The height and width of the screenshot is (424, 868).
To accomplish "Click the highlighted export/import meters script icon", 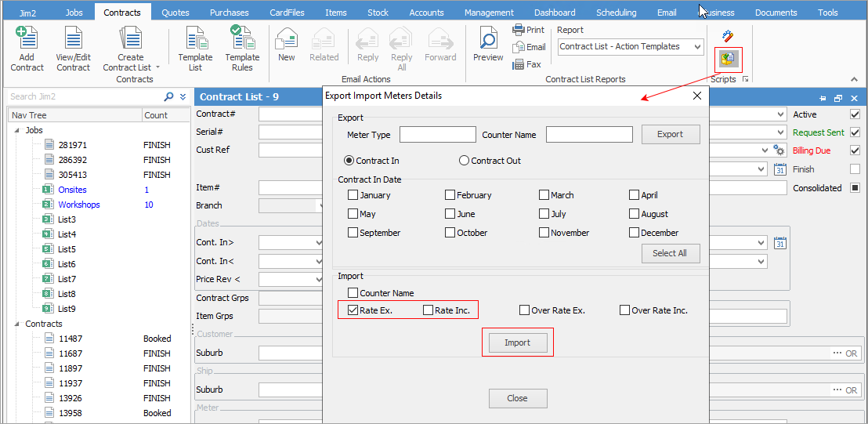I will click(x=728, y=59).
